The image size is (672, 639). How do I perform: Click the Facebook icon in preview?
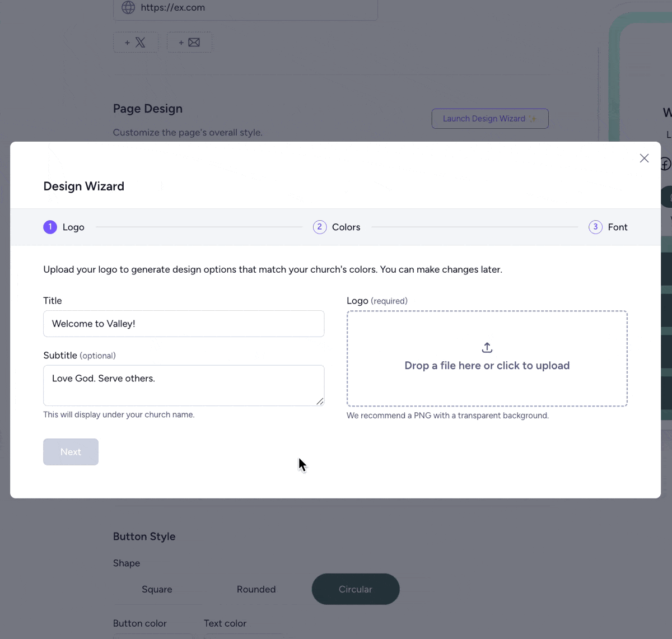(665, 164)
